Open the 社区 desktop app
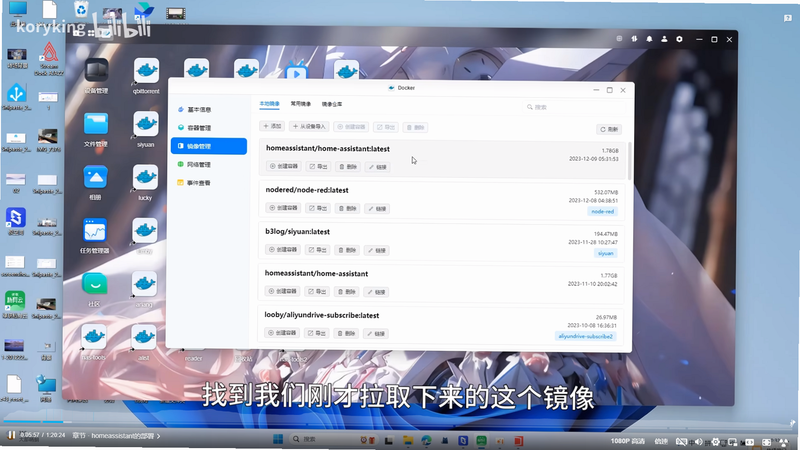The width and height of the screenshot is (800, 450). [x=94, y=289]
